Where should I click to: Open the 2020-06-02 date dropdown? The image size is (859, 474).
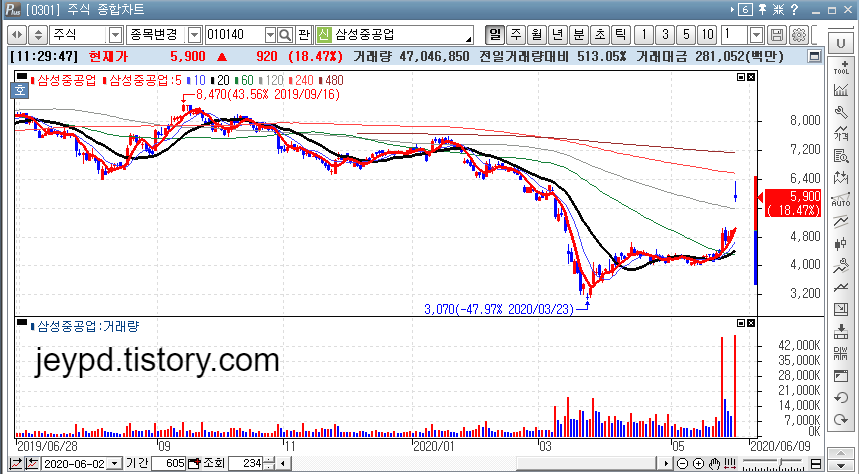pos(114,464)
